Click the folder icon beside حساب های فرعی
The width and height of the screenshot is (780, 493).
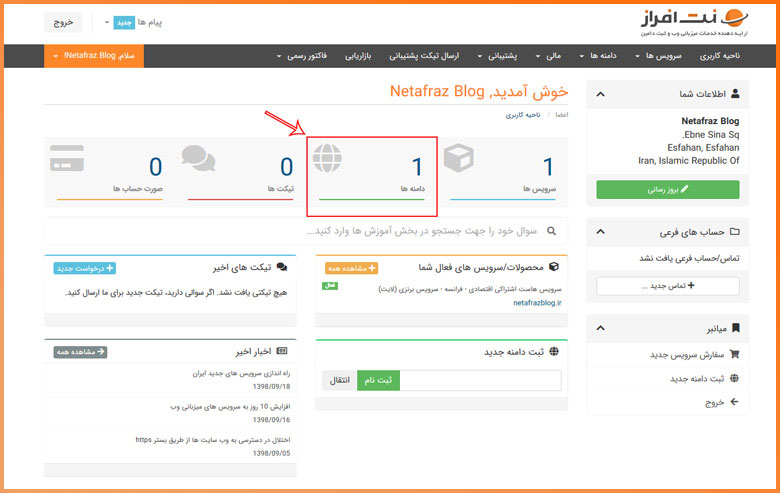735,231
